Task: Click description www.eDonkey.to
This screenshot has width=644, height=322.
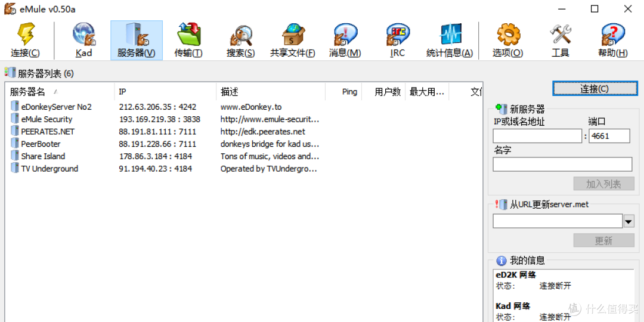Action: (x=251, y=107)
